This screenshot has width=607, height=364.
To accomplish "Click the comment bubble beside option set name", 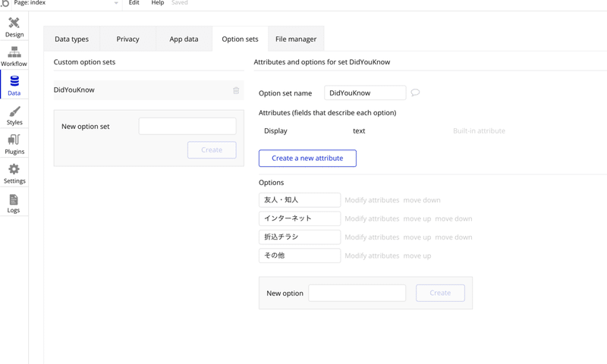I will tap(415, 93).
